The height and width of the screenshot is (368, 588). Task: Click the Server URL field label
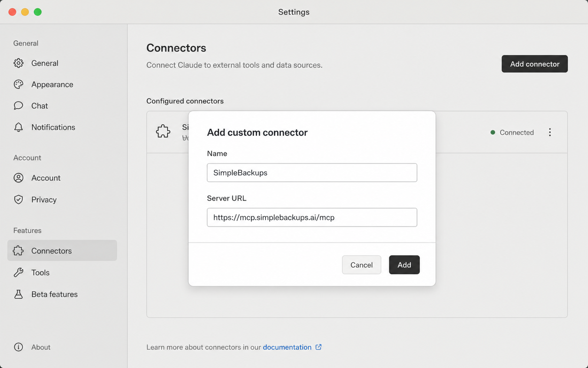[227, 198]
